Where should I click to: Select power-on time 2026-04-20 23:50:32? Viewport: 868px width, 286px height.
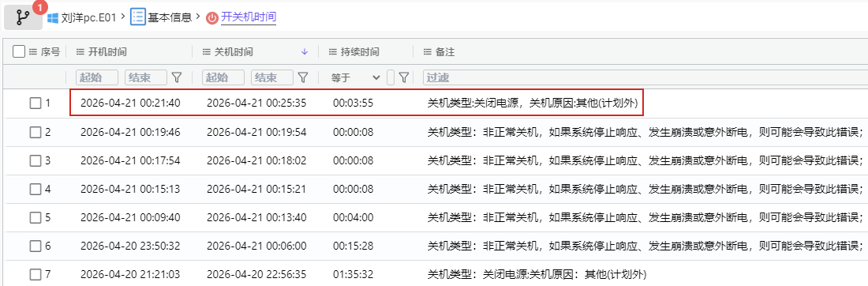coord(130,246)
